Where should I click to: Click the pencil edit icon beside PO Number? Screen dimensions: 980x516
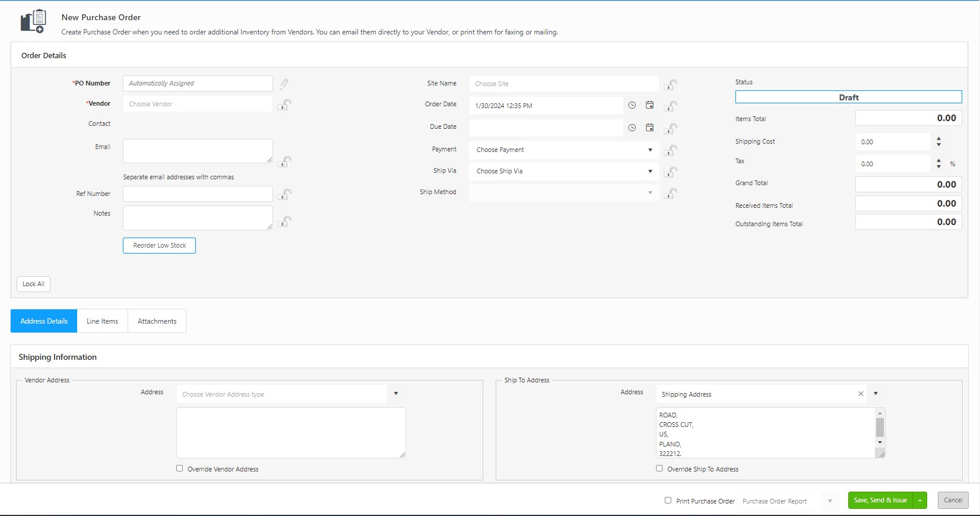[284, 84]
